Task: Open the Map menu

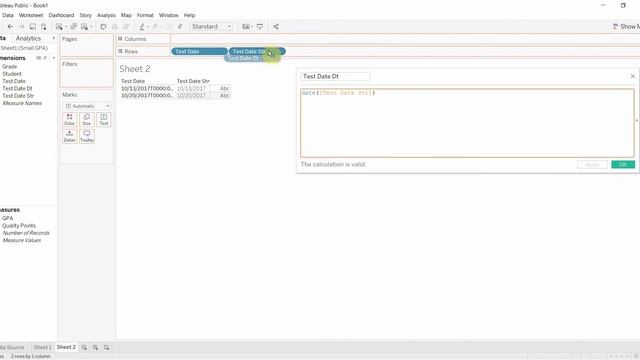Action: point(126,15)
